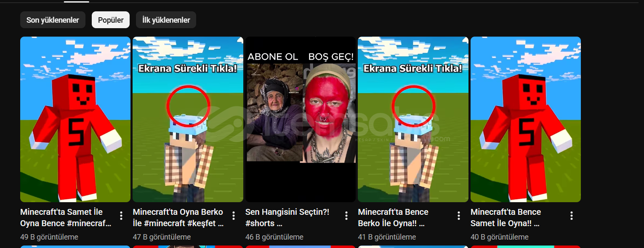This screenshot has width=644, height=248.
Task: Open the 'ABONE OL BOŞ GEÇ!' short thumbnail
Action: point(301,119)
